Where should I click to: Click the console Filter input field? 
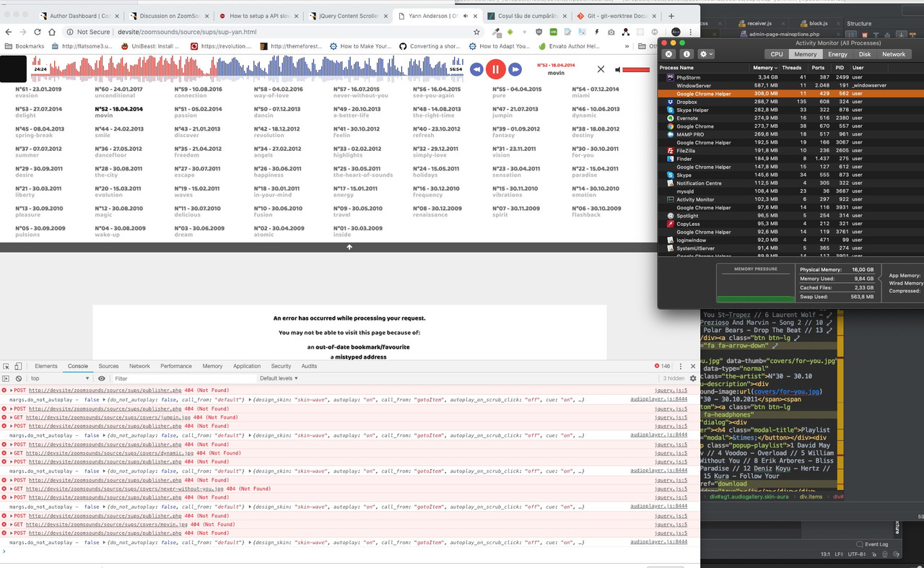[180, 378]
